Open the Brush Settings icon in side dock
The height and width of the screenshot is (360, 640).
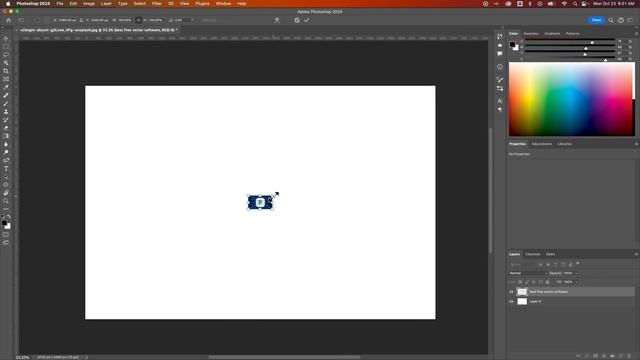pyautogui.click(x=500, y=80)
